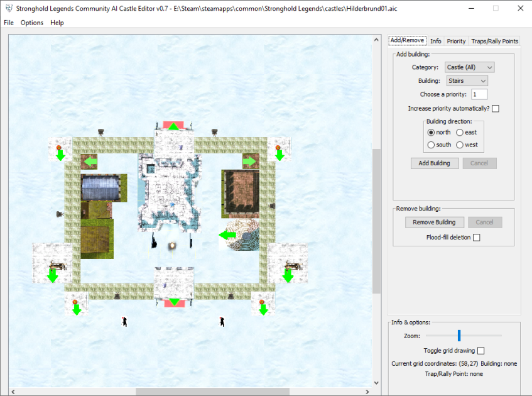Click Cancel in Remove building section
The image size is (532, 396).
tap(484, 223)
